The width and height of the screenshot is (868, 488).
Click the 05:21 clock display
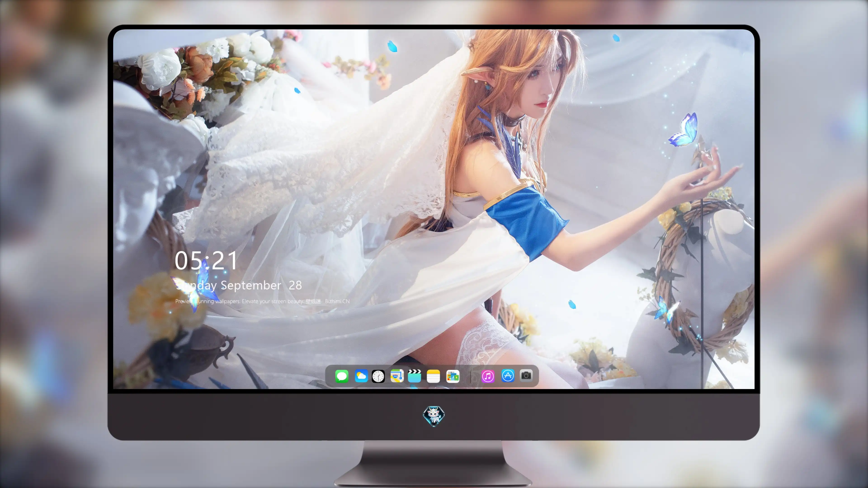point(206,260)
